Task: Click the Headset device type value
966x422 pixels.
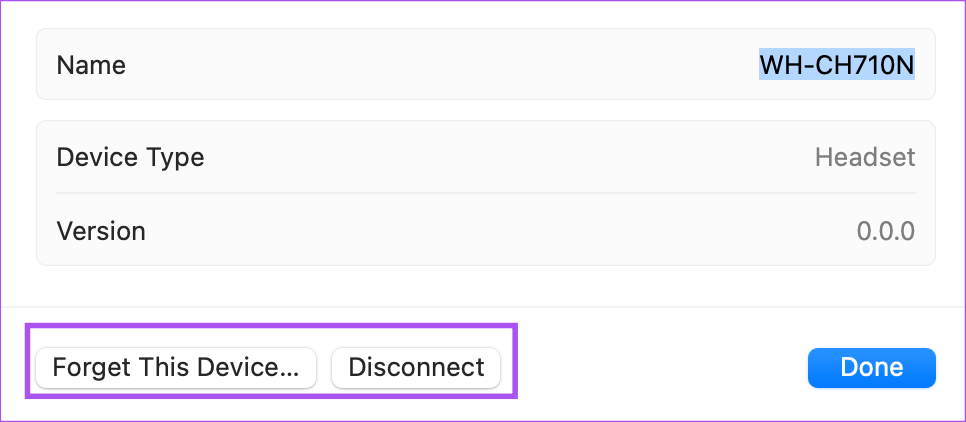Action: click(x=865, y=157)
